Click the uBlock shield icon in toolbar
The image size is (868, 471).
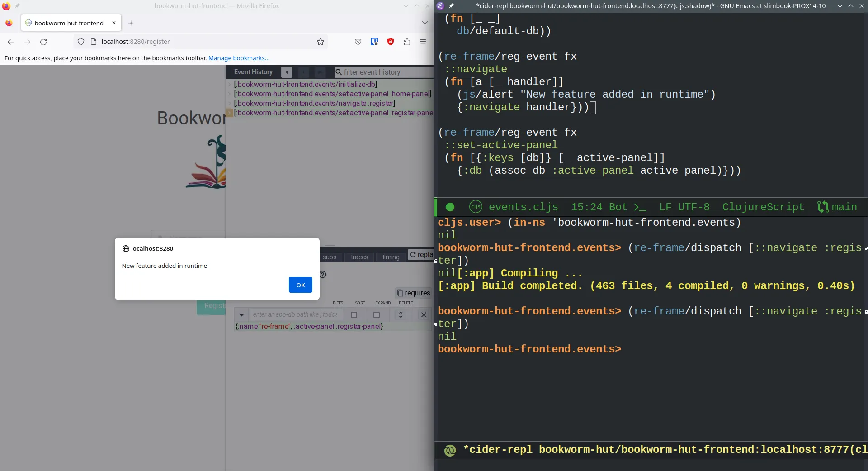point(391,42)
